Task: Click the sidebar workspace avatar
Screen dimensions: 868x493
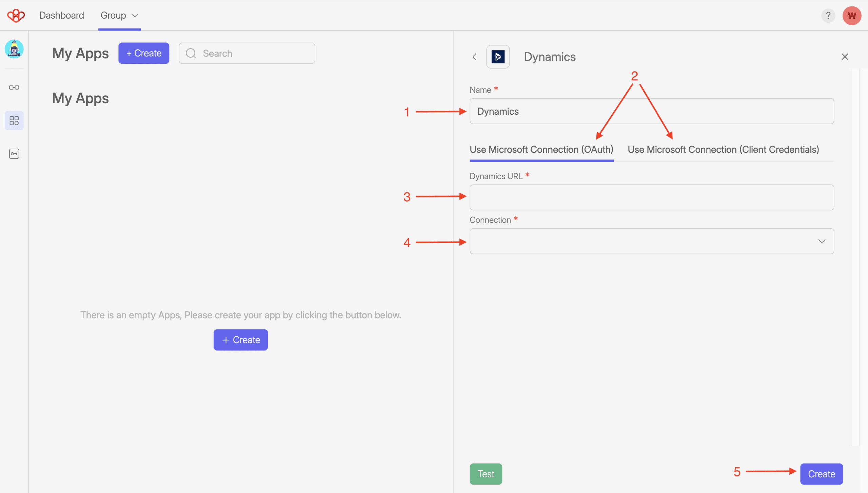Action: click(x=14, y=49)
